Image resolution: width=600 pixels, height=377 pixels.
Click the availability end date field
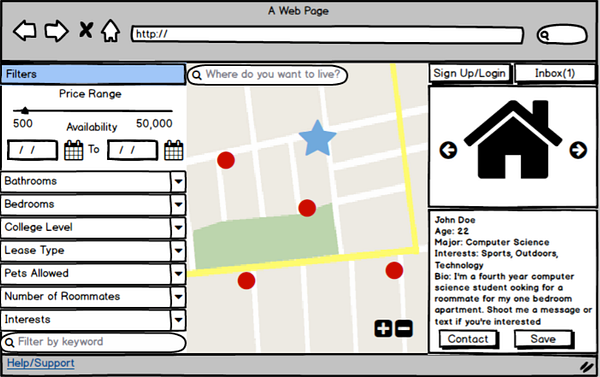point(132,150)
